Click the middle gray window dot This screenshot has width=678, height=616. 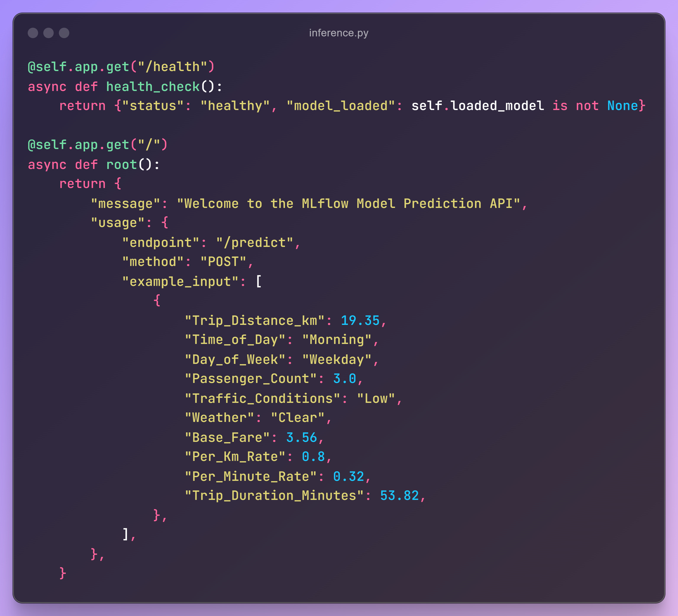[48, 33]
